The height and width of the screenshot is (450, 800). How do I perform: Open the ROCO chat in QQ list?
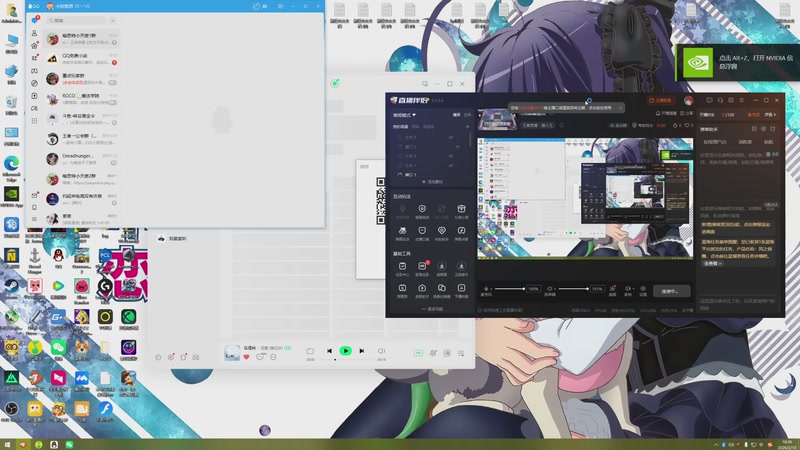[x=82, y=99]
